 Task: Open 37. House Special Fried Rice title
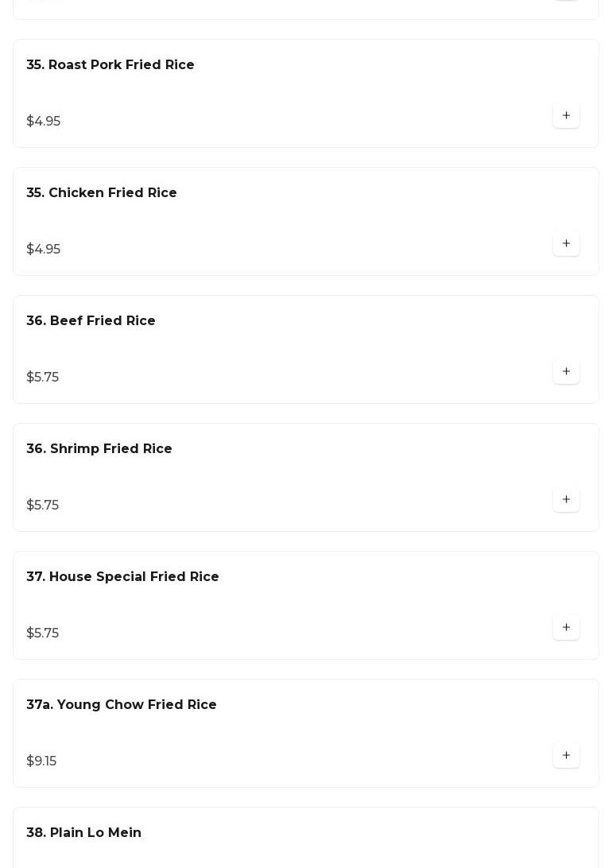coord(122,577)
